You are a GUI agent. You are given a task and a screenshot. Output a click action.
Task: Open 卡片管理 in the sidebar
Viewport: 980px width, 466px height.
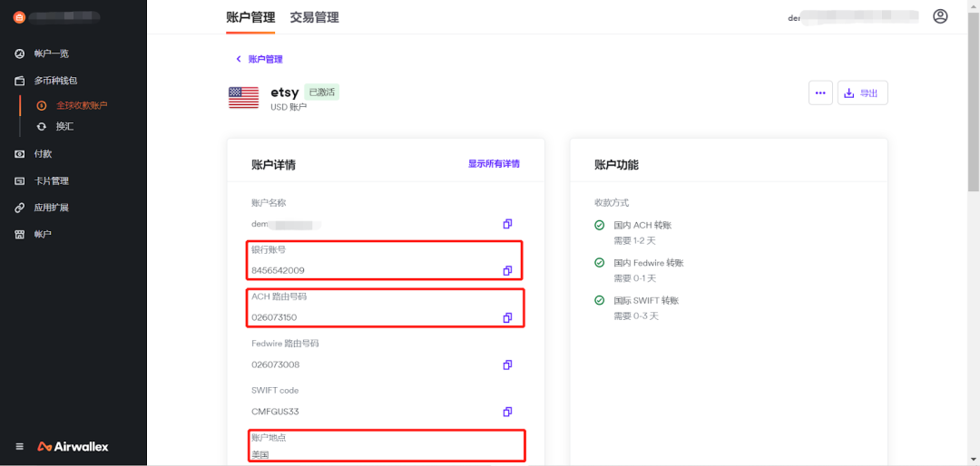click(x=51, y=180)
